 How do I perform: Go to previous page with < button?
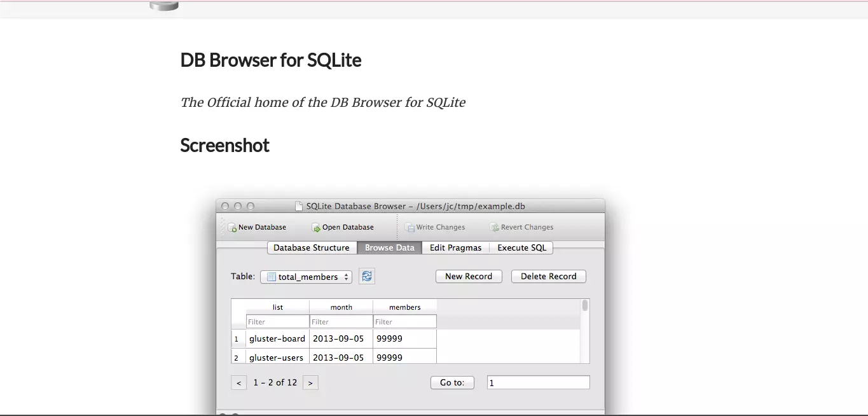point(238,383)
